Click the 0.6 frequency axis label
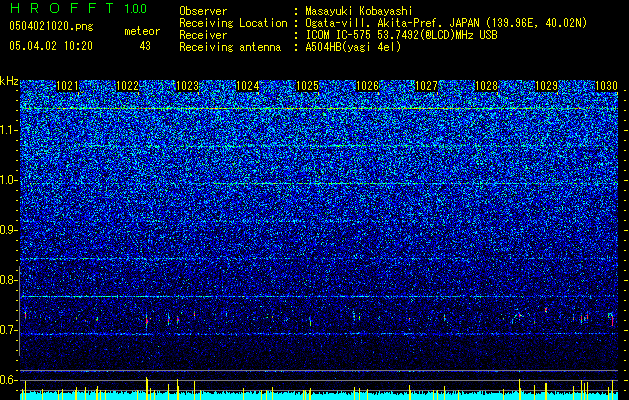The width and height of the screenshot is (629, 400). 8,380
